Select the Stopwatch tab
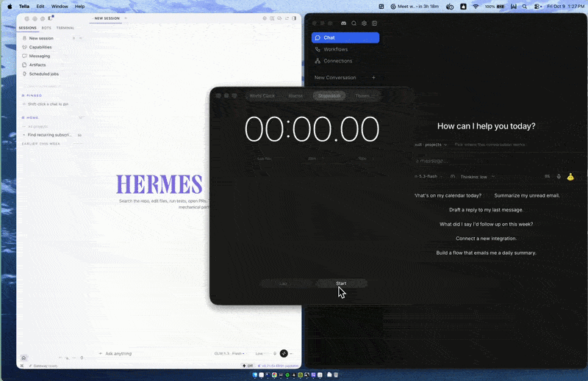The height and width of the screenshot is (381, 588). tap(329, 96)
